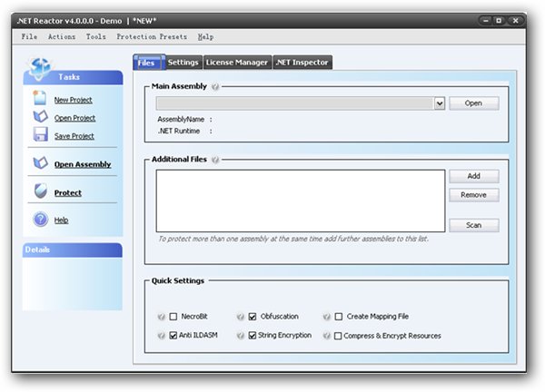Image resolution: width=545 pixels, height=392 pixels.
Task: Click the Open Project link
Action: coord(74,118)
